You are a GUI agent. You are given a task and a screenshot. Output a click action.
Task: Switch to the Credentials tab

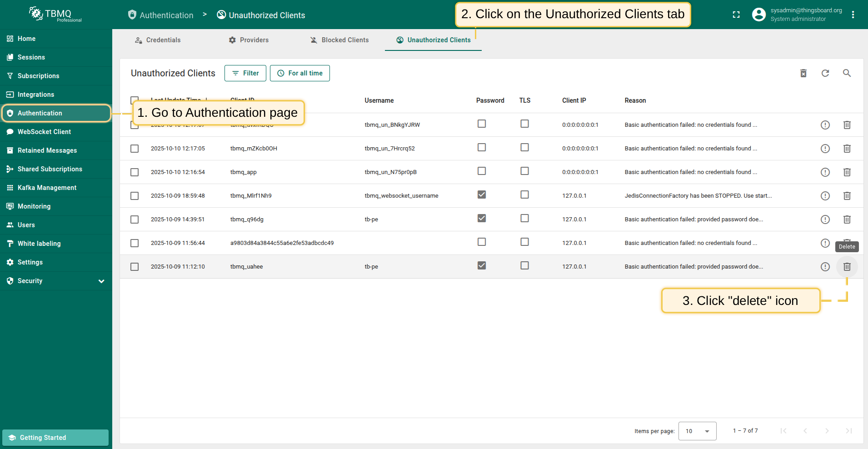[158, 40]
